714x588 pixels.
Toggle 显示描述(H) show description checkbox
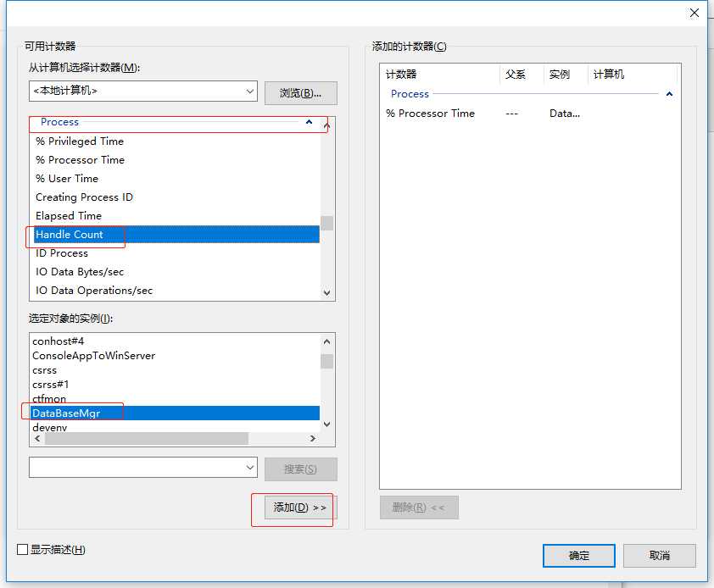coord(22,550)
